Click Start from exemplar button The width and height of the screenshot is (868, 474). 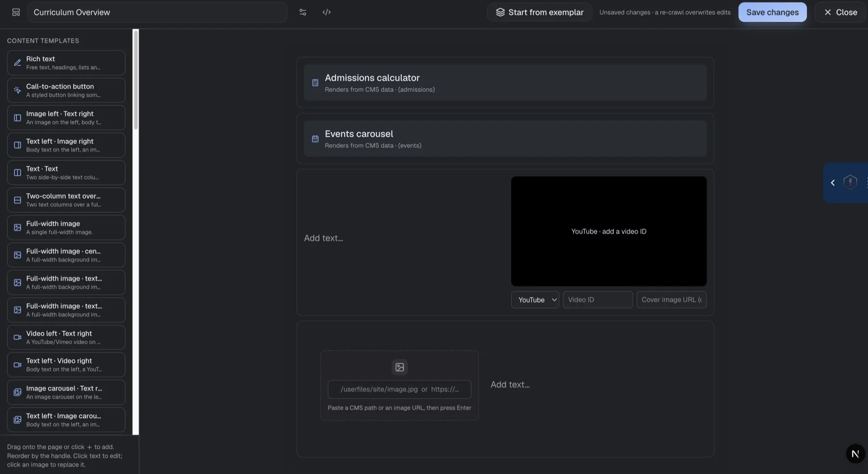pyautogui.click(x=540, y=12)
